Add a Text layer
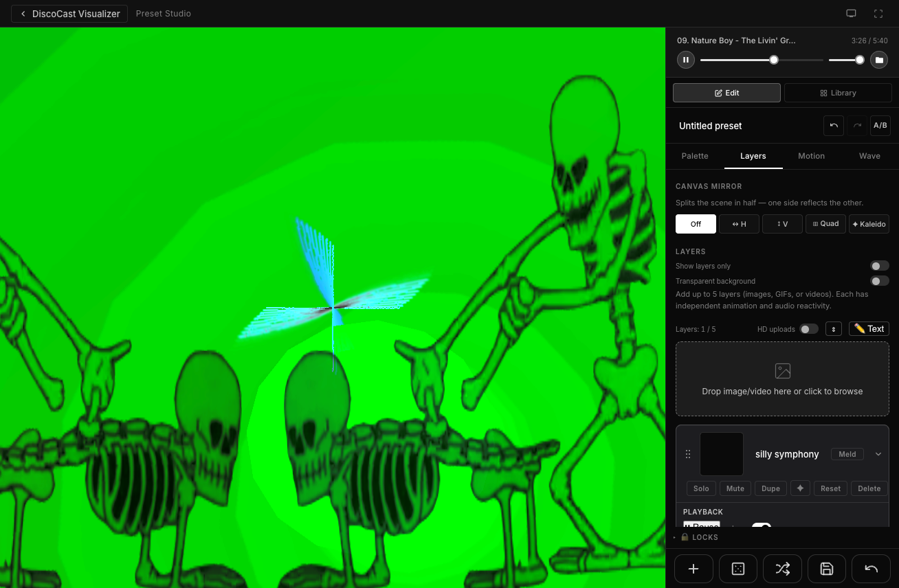 (x=869, y=329)
